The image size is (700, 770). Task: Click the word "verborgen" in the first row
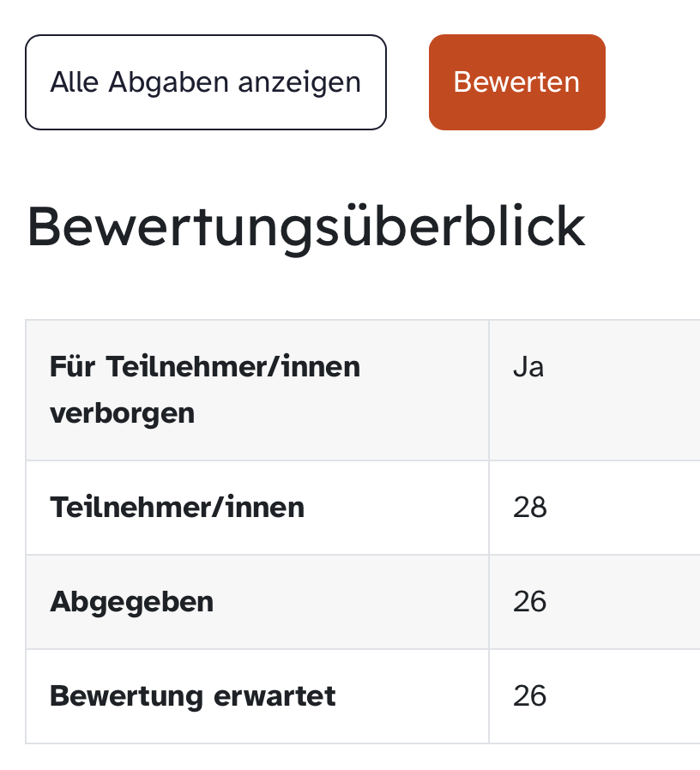122,413
